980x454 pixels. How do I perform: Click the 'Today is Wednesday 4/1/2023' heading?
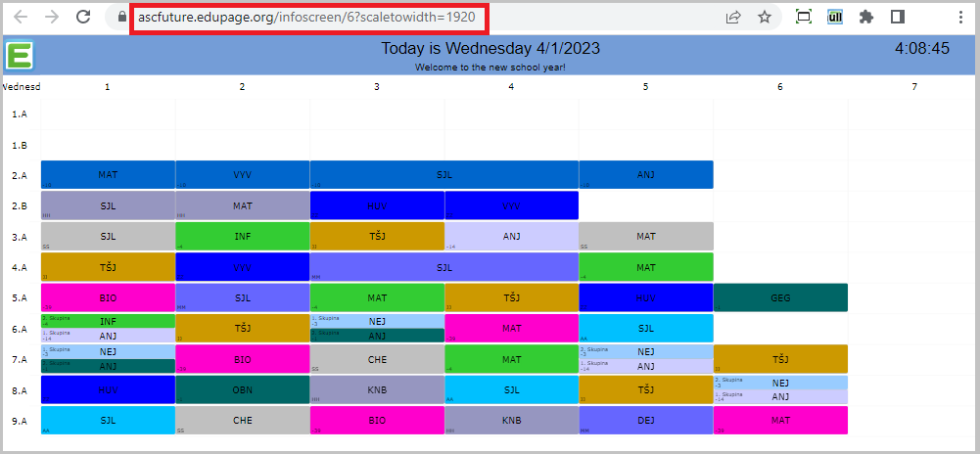(490, 49)
